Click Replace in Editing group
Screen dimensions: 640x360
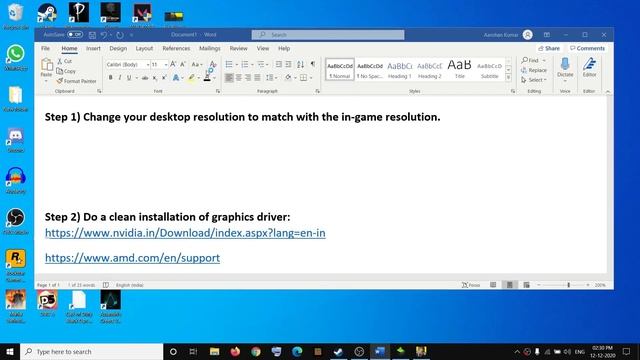[534, 70]
